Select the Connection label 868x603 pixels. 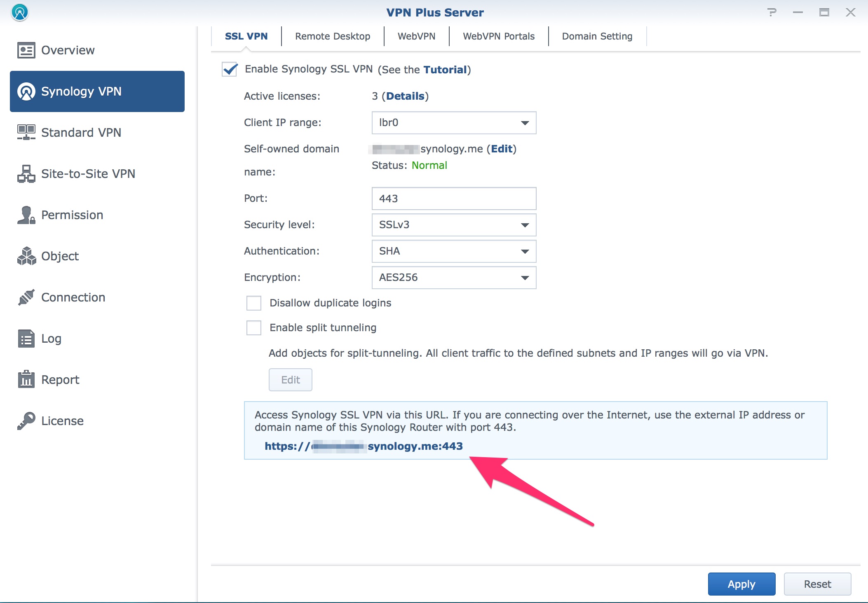tap(73, 297)
